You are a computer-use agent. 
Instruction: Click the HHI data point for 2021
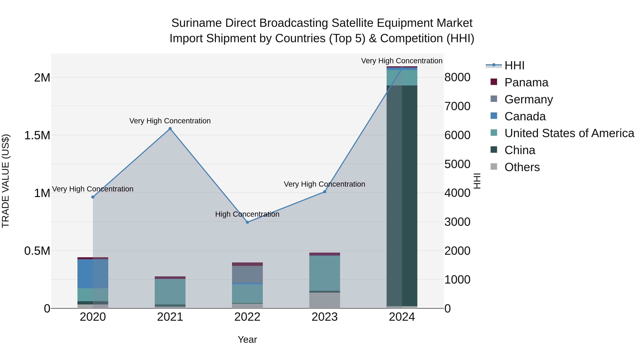170,129
